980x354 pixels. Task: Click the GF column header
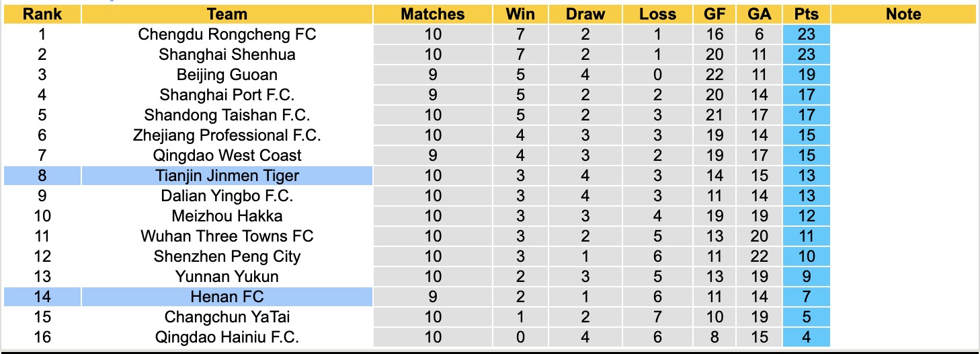(714, 14)
